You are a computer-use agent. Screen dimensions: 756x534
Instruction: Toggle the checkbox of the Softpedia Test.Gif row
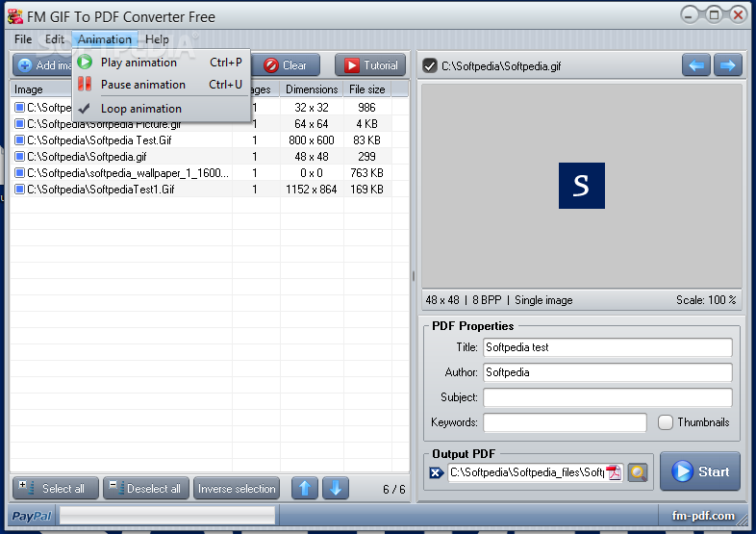[x=19, y=140]
